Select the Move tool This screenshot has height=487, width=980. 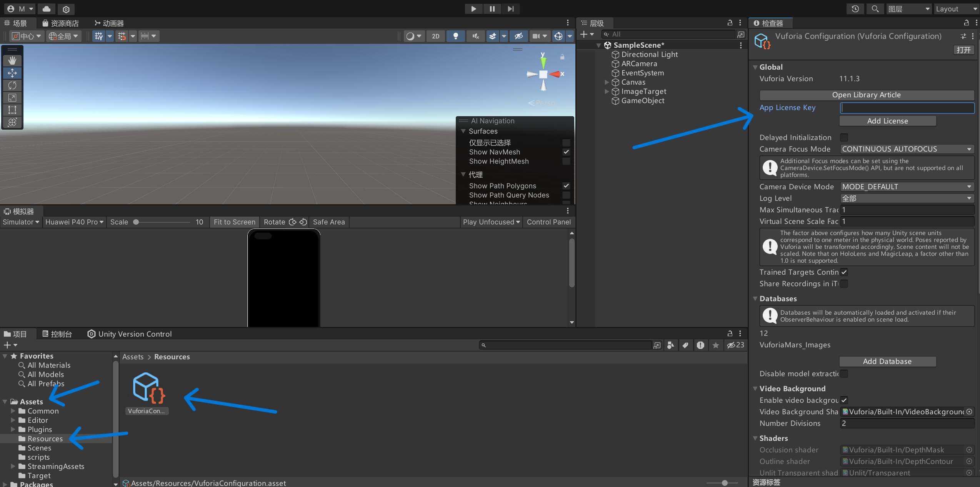(12, 73)
